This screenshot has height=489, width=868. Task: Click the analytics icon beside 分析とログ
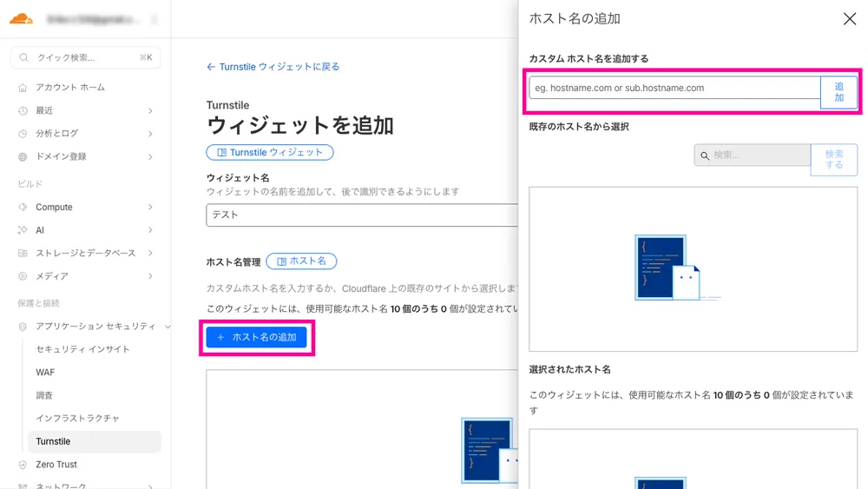point(23,134)
